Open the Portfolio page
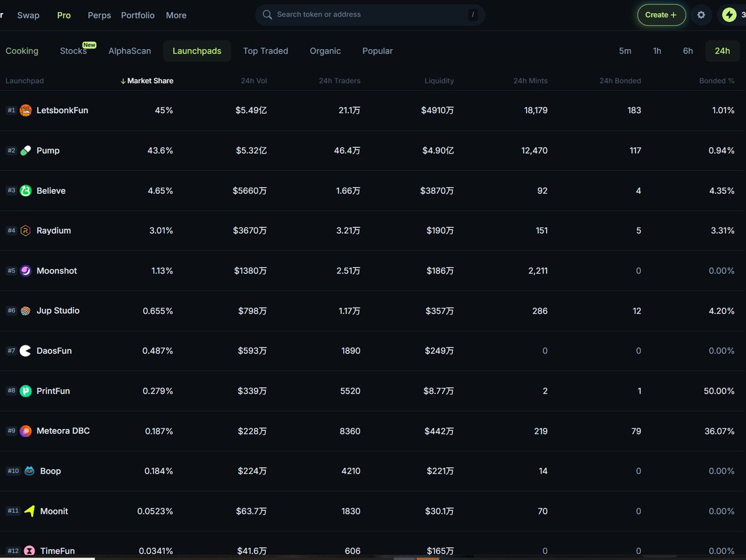746x560 pixels. (138, 16)
